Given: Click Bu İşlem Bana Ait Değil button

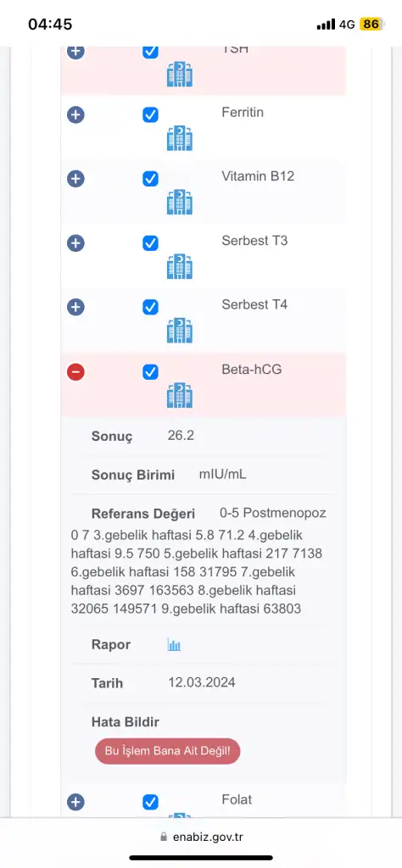Looking at the screenshot, I should coord(168,751).
